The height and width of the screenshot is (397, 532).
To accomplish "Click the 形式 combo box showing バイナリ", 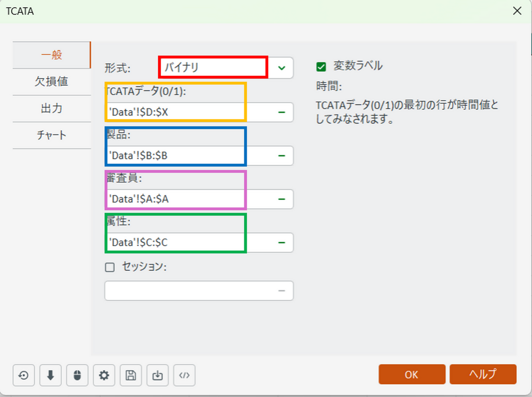I will pos(226,68).
